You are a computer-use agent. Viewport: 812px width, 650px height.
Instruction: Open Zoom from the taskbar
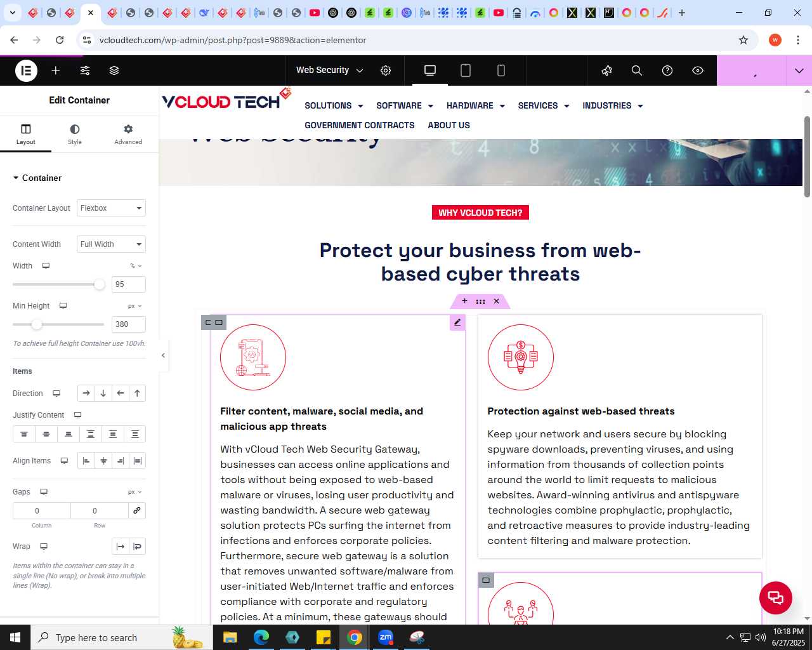click(386, 637)
